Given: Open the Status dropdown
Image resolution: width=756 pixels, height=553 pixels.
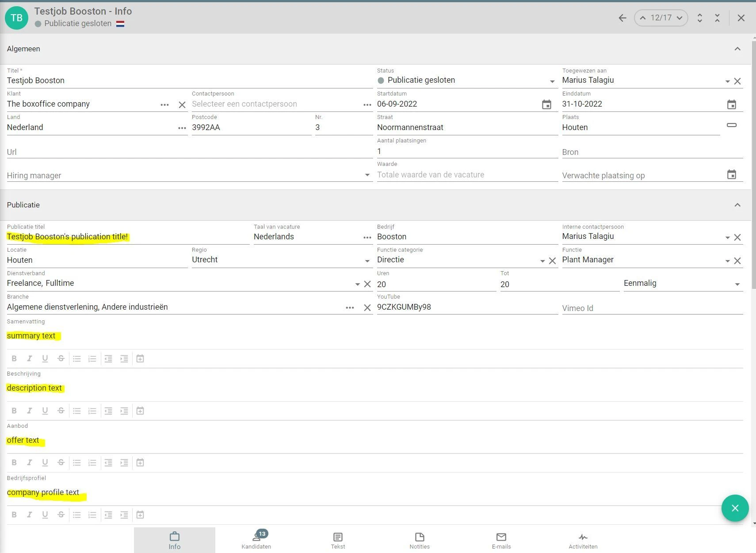Looking at the screenshot, I should (x=552, y=81).
